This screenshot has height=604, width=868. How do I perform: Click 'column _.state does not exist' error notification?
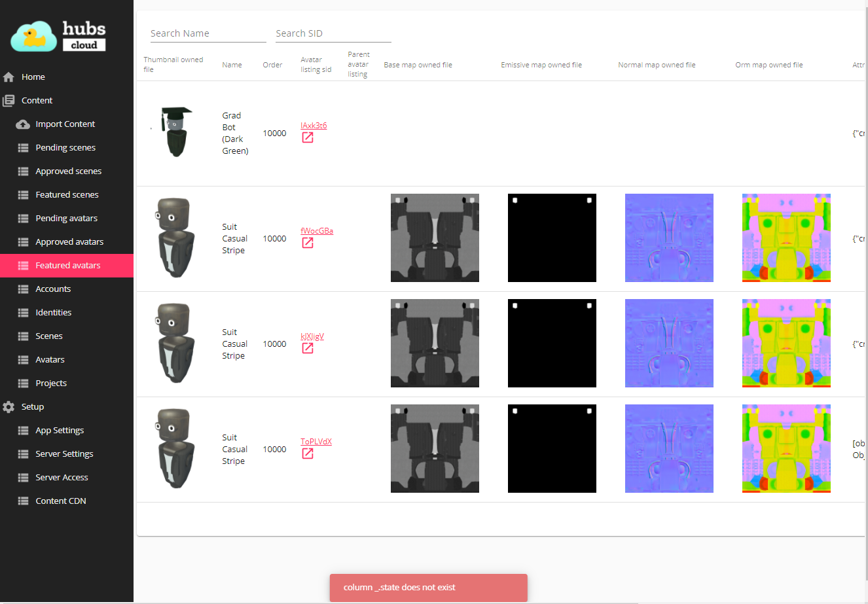[429, 588]
